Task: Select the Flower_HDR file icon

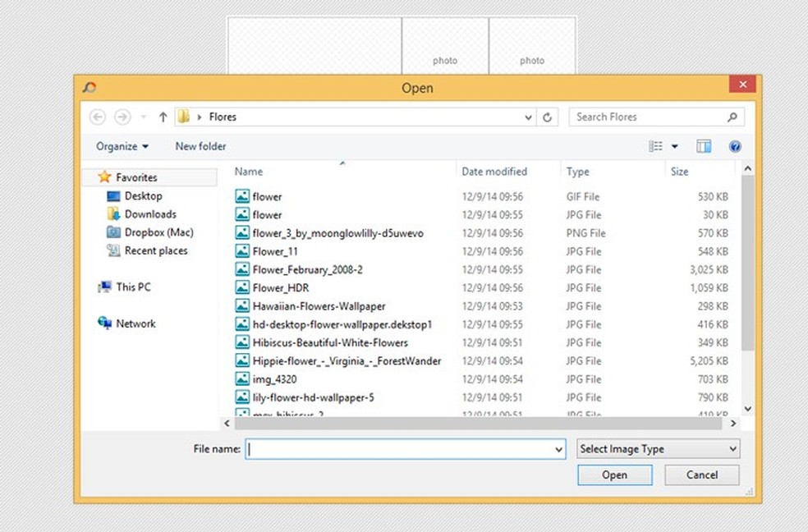Action: click(242, 288)
